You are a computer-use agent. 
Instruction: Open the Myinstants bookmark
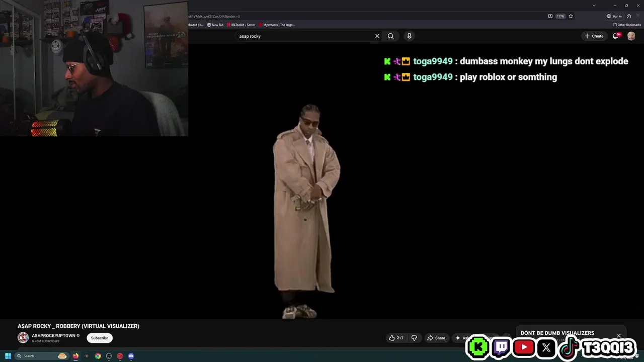tap(277, 25)
